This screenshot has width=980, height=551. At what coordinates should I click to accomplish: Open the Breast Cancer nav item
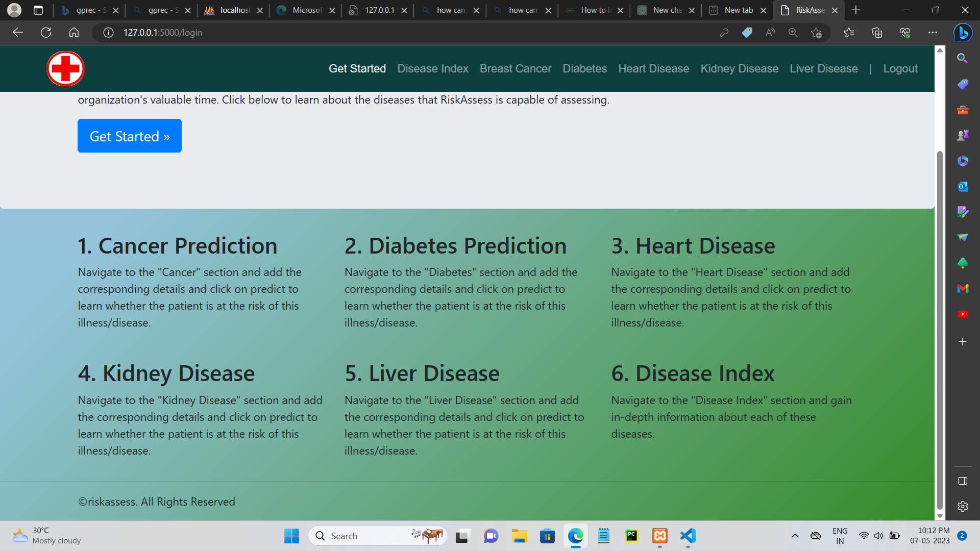[516, 68]
